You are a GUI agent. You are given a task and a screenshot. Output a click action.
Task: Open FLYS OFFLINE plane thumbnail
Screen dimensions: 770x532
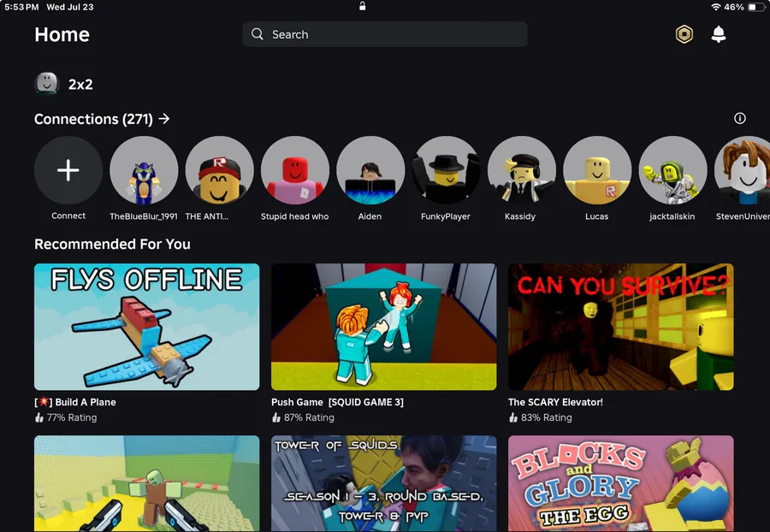coord(147,327)
